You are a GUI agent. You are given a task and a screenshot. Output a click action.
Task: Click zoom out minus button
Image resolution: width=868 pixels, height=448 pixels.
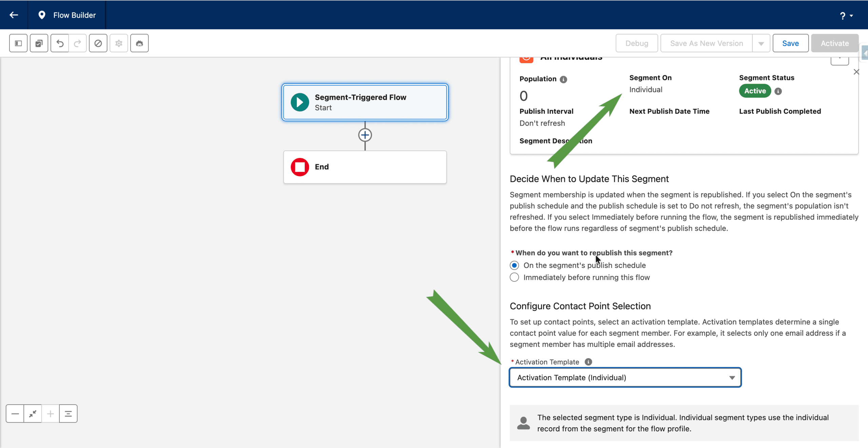15,413
